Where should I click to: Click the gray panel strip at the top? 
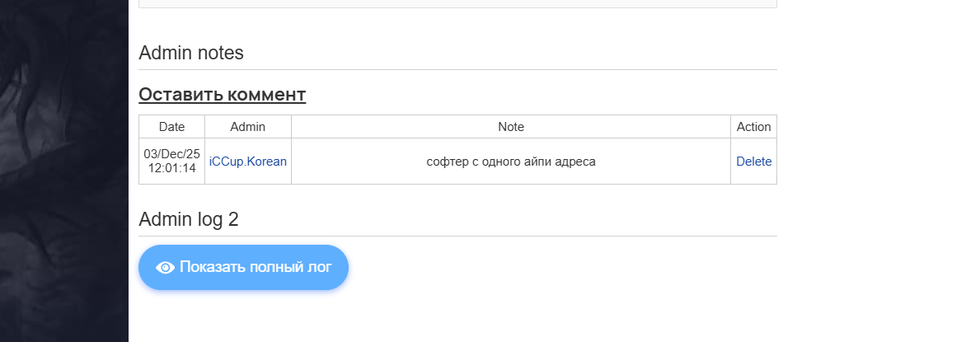457,3
